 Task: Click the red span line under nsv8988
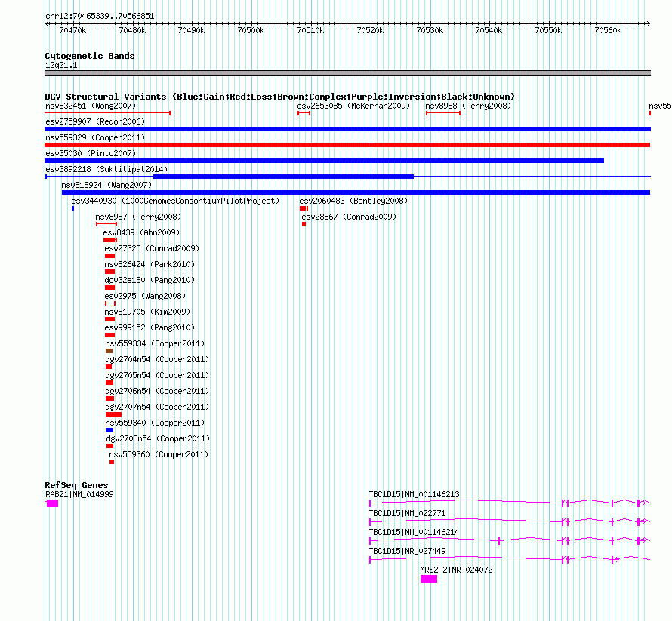click(x=443, y=113)
